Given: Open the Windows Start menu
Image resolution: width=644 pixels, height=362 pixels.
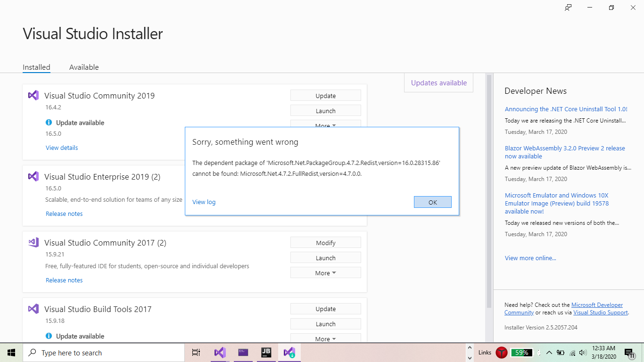Looking at the screenshot, I should coord(11,353).
